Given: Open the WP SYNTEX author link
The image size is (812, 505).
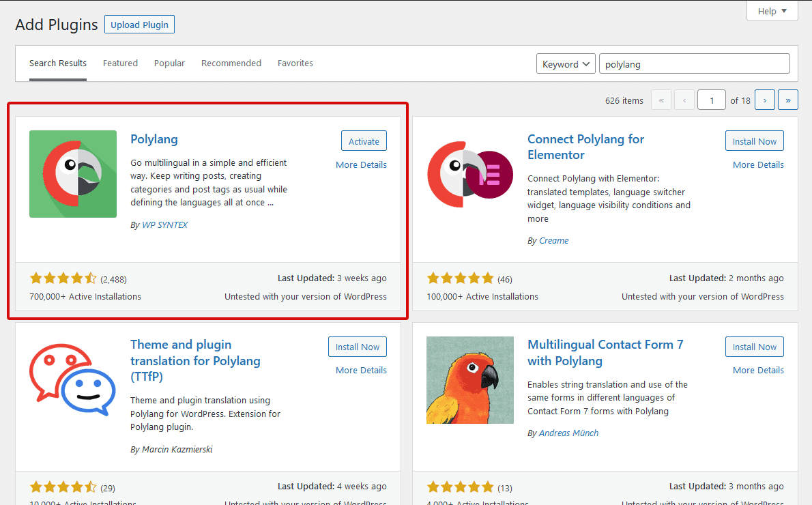Looking at the screenshot, I should click(x=164, y=225).
